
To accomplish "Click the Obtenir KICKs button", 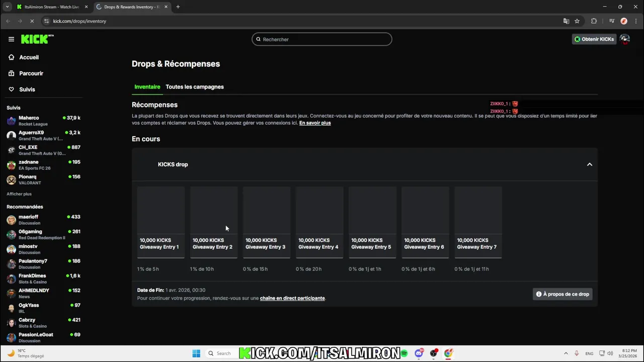I will 594,39.
